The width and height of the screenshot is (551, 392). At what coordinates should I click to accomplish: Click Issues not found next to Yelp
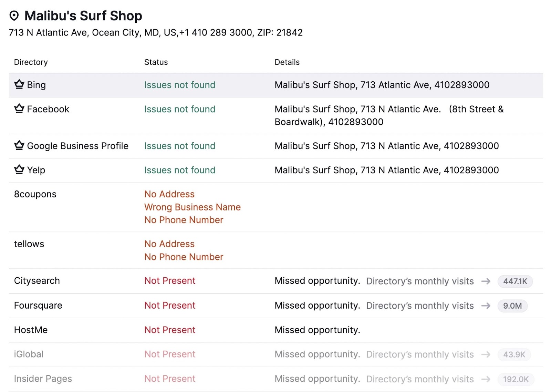tap(179, 170)
